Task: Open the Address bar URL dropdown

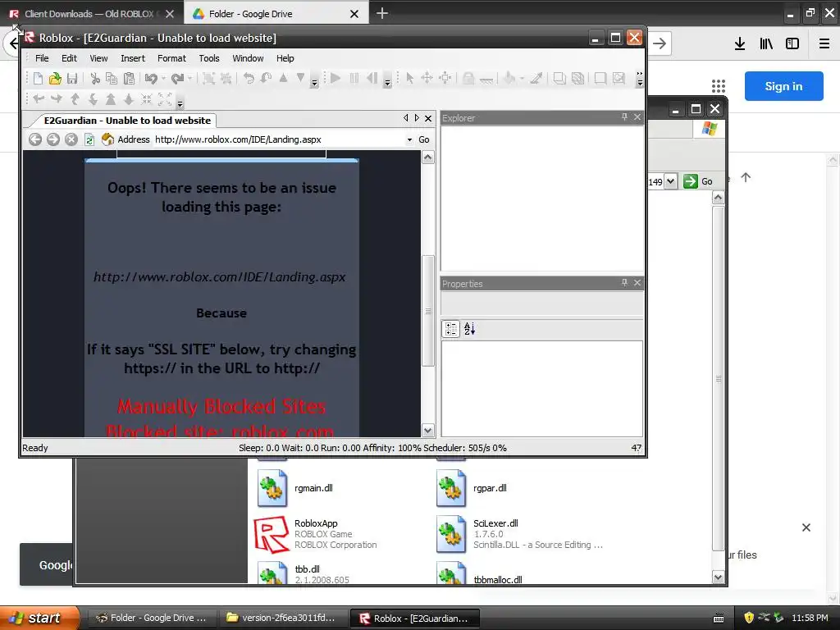Action: pyautogui.click(x=409, y=139)
